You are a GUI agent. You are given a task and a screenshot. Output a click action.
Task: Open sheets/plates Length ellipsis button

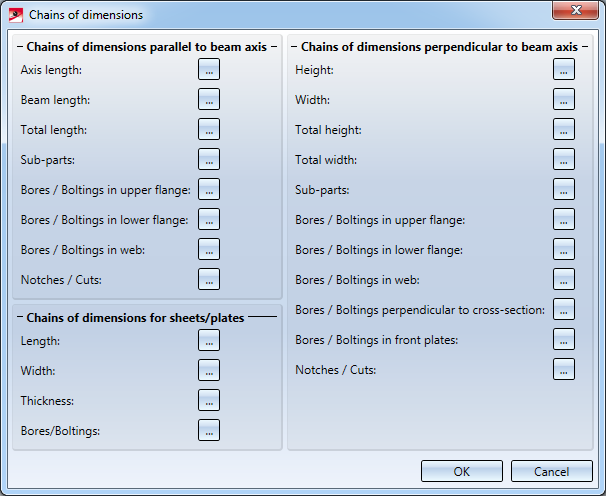209,341
